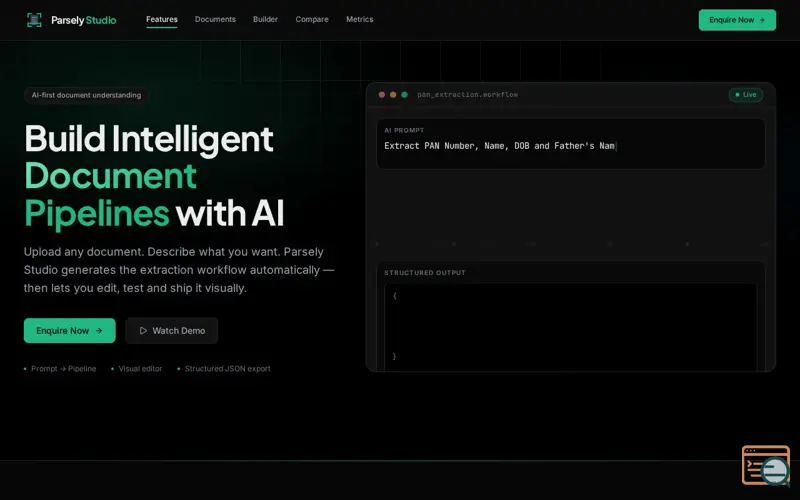
Task: Click the Prompt → Pipeline text
Action: [x=63, y=368]
